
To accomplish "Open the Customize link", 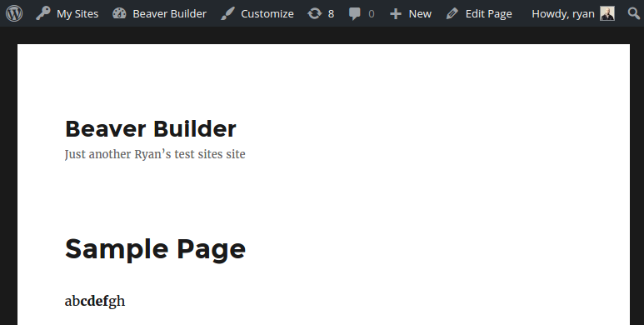I will [x=267, y=14].
